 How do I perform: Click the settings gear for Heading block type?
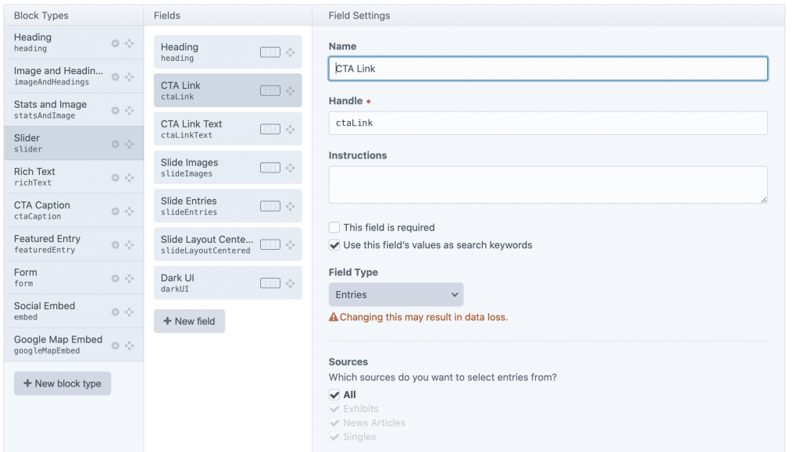pyautogui.click(x=115, y=43)
